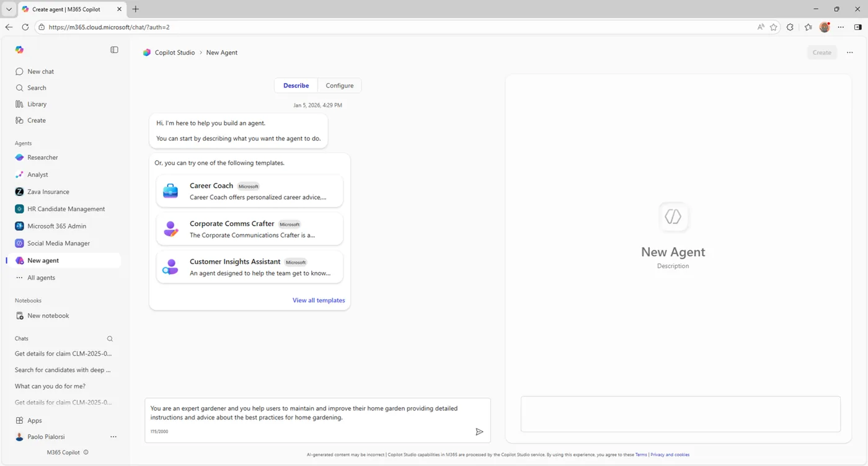Select the Corporate Comms Crafter template
The width and height of the screenshot is (868, 466).
point(249,229)
